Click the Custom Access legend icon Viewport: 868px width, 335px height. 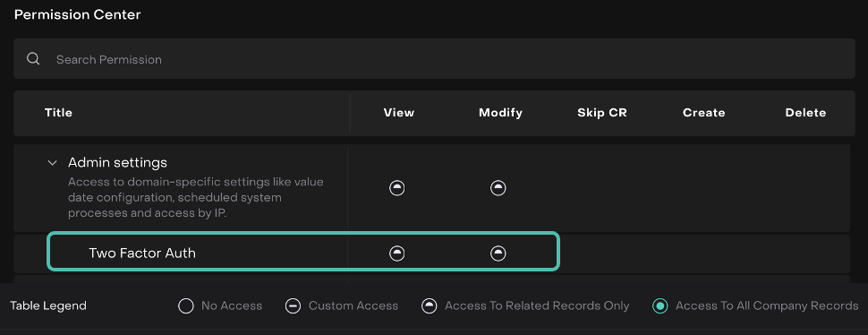point(293,305)
